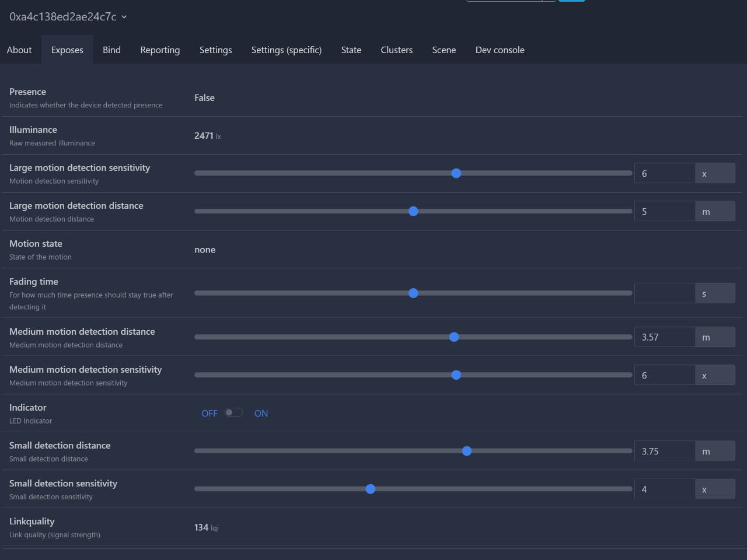Select the Settings tab
Image resolution: width=747 pixels, height=560 pixels.
click(x=215, y=50)
